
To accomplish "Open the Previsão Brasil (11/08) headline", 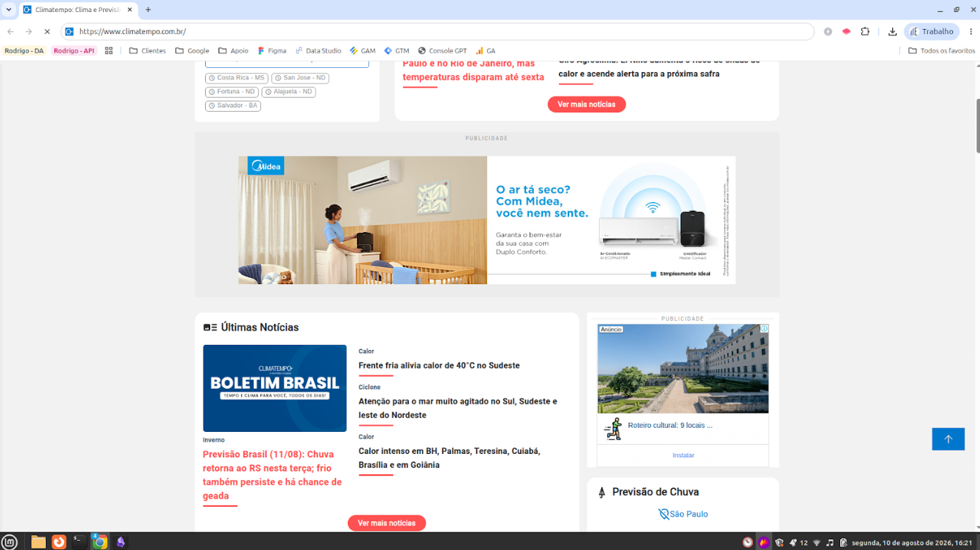I will pyautogui.click(x=272, y=475).
